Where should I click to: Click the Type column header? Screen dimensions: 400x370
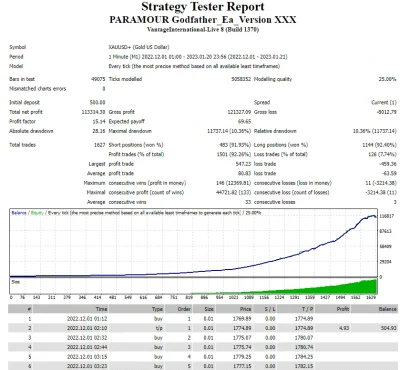pos(157,309)
